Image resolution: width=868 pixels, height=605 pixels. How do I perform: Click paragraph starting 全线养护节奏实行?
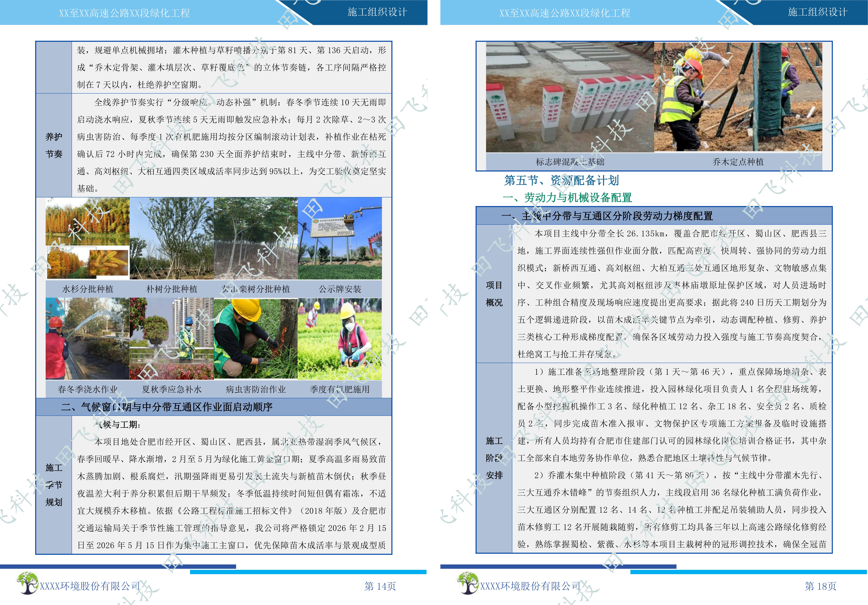pyautogui.click(x=232, y=145)
